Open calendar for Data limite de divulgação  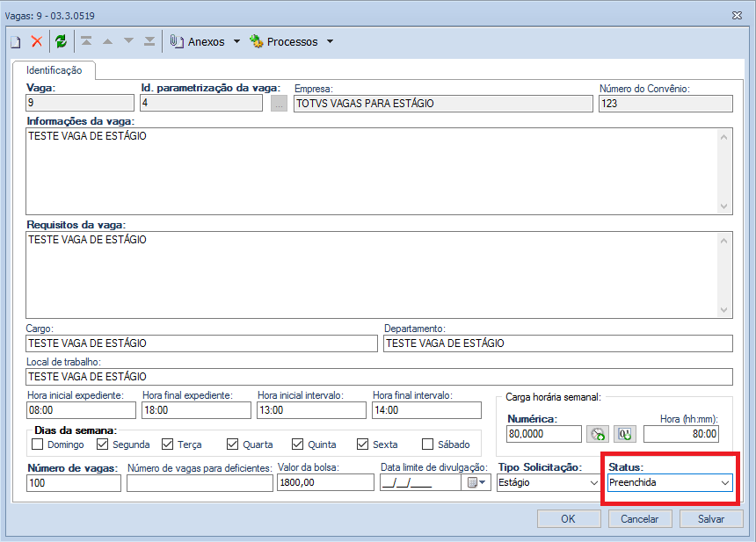pyautogui.click(x=476, y=482)
